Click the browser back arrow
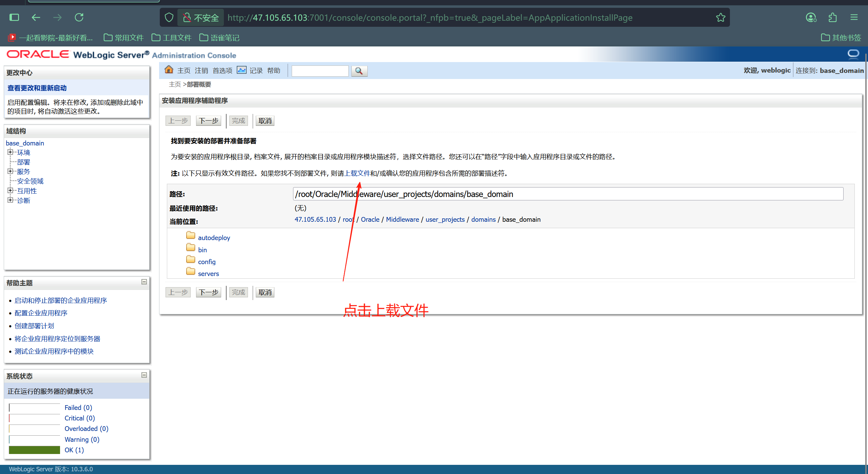The height and width of the screenshot is (474, 868). tap(36, 17)
